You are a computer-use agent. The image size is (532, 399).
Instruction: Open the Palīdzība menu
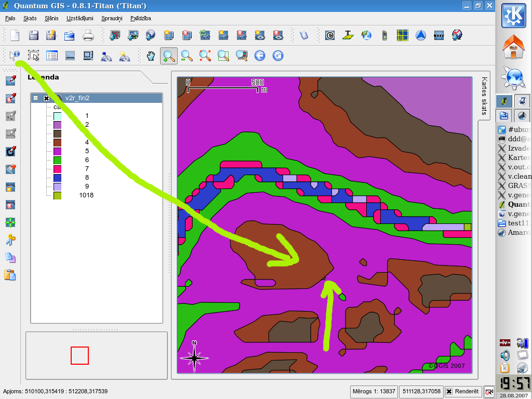pyautogui.click(x=141, y=18)
